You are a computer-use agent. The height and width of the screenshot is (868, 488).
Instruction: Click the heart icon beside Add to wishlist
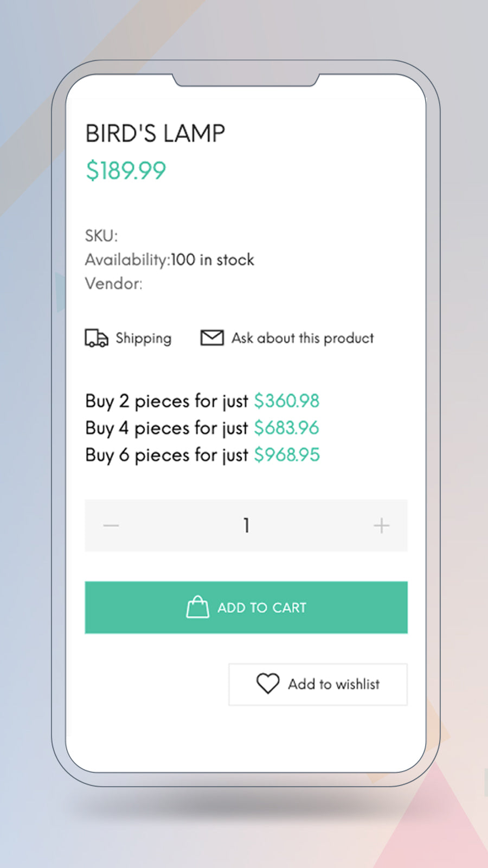(x=267, y=684)
